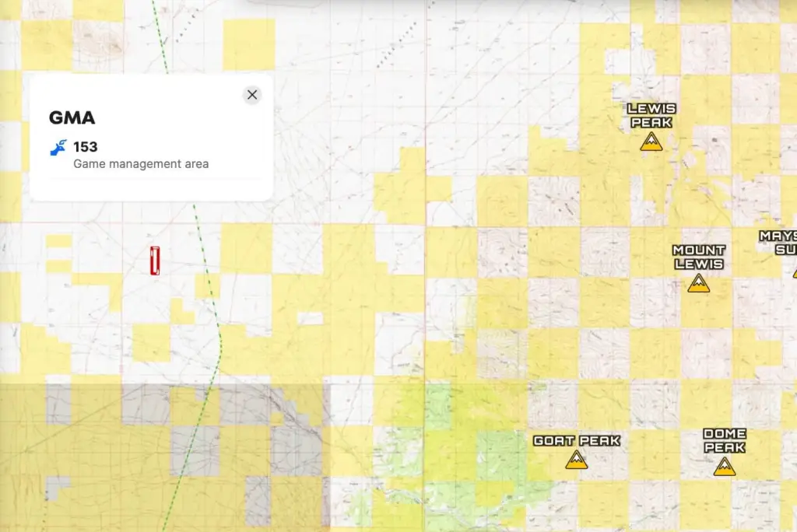The width and height of the screenshot is (797, 532).
Task: Click the red rectangular parcel marker
Action: [x=155, y=260]
